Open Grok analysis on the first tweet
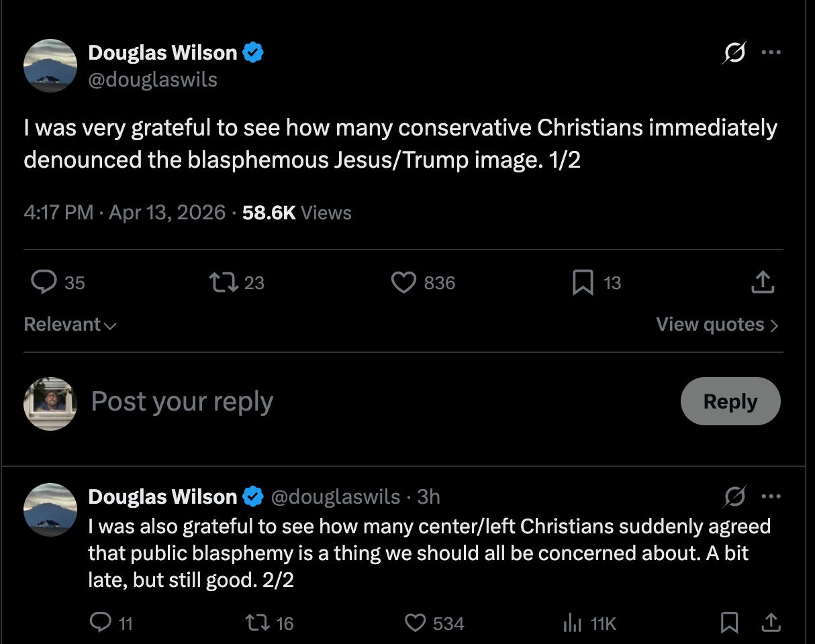The width and height of the screenshot is (815, 644). point(734,52)
